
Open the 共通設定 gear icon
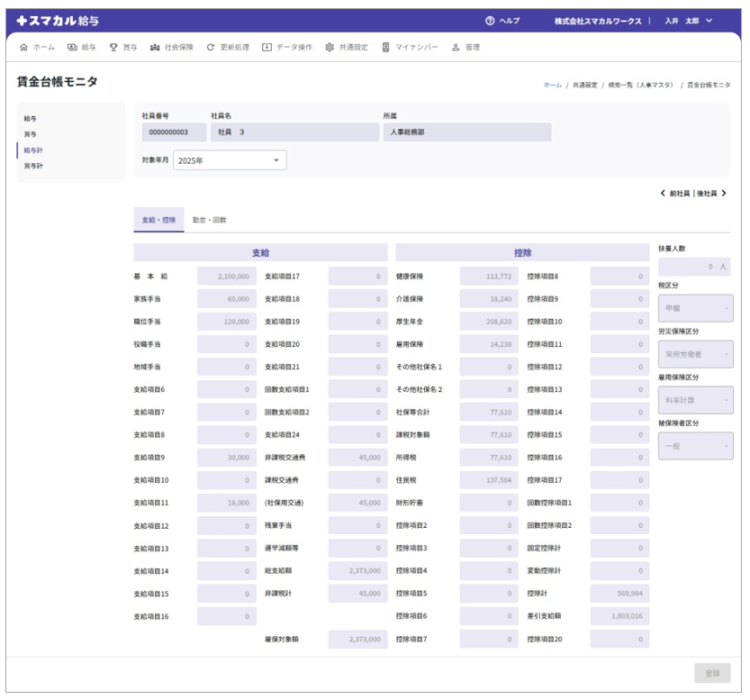330,47
